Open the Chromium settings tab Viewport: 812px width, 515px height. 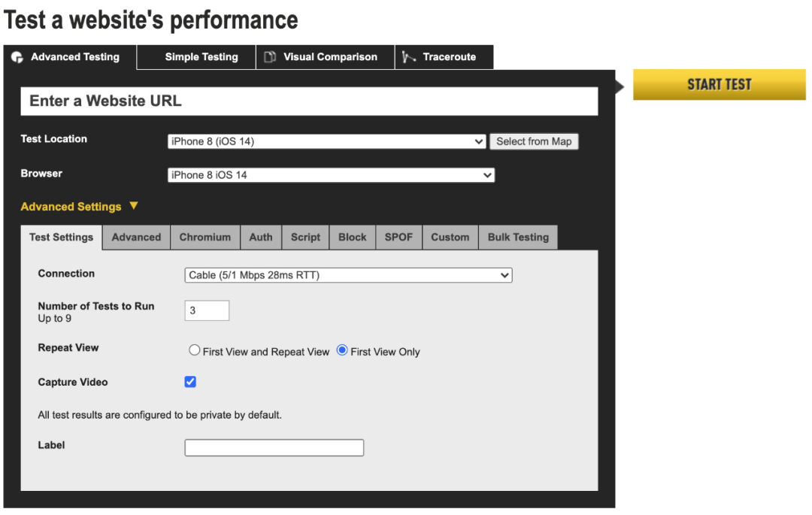205,237
